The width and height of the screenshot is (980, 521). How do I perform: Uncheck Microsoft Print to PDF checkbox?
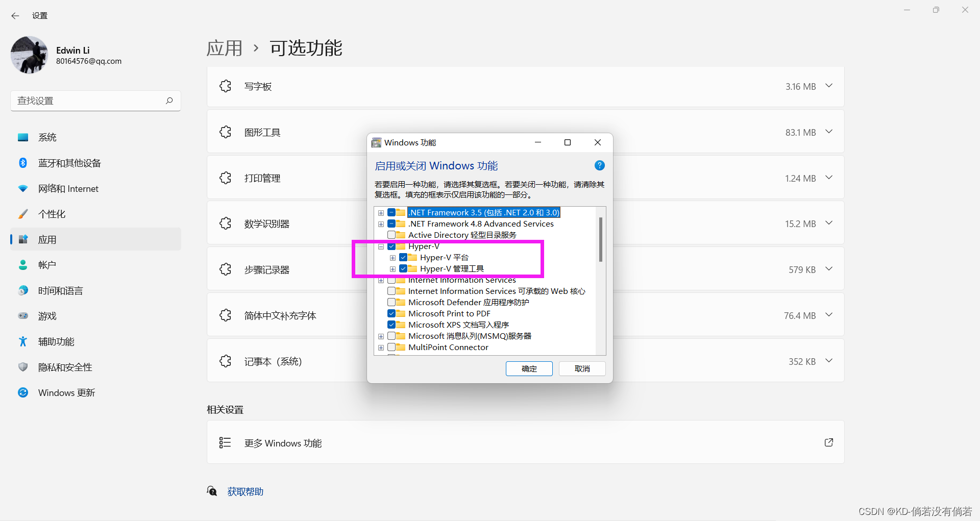point(391,313)
